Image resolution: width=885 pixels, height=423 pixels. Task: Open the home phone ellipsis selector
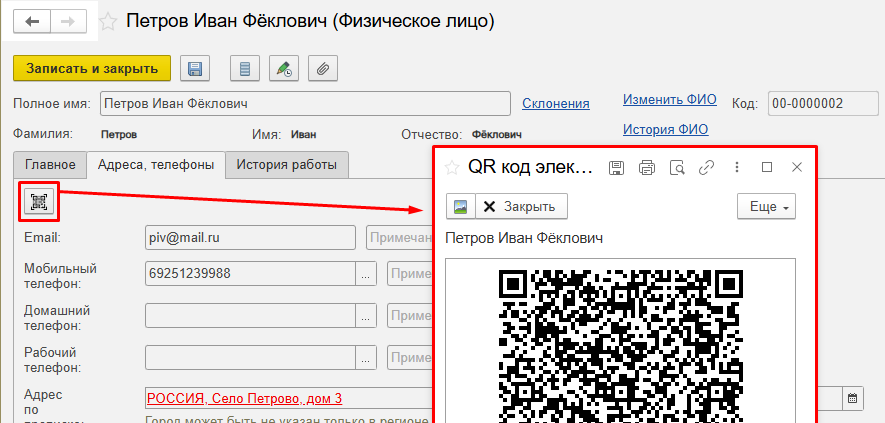click(x=366, y=316)
